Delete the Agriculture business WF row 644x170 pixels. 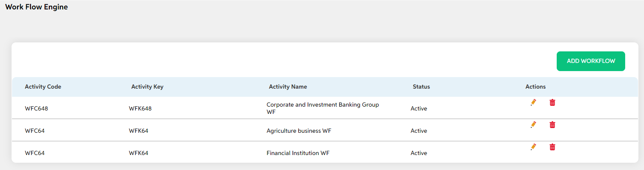coord(552,125)
